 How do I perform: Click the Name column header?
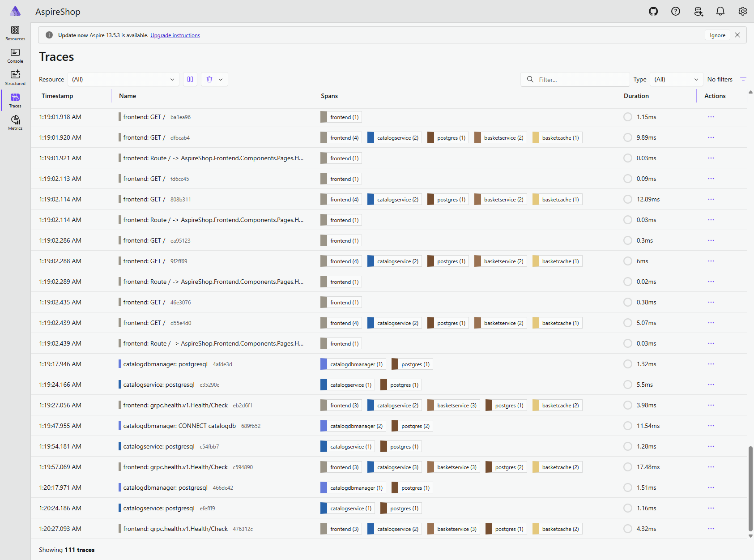pos(128,96)
